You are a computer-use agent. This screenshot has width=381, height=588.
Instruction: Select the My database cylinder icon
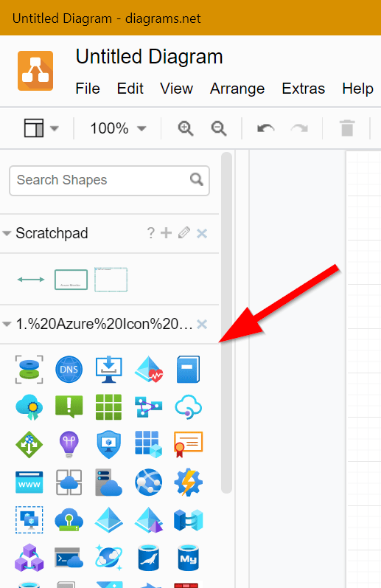coord(188,558)
